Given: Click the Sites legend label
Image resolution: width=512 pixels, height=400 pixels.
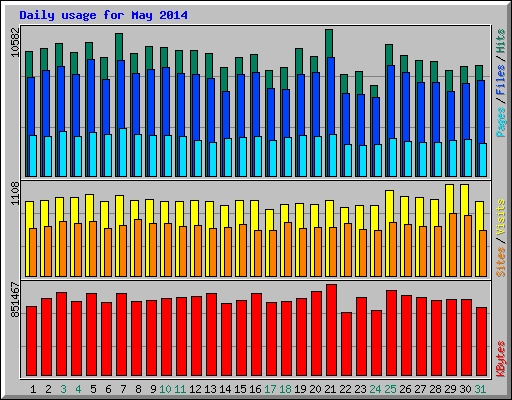Looking at the screenshot, I should point(500,262).
